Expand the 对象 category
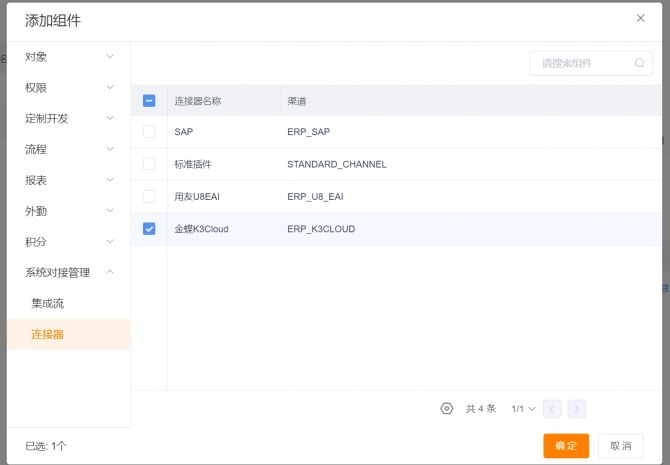The width and height of the screenshot is (670, 465). pos(68,56)
